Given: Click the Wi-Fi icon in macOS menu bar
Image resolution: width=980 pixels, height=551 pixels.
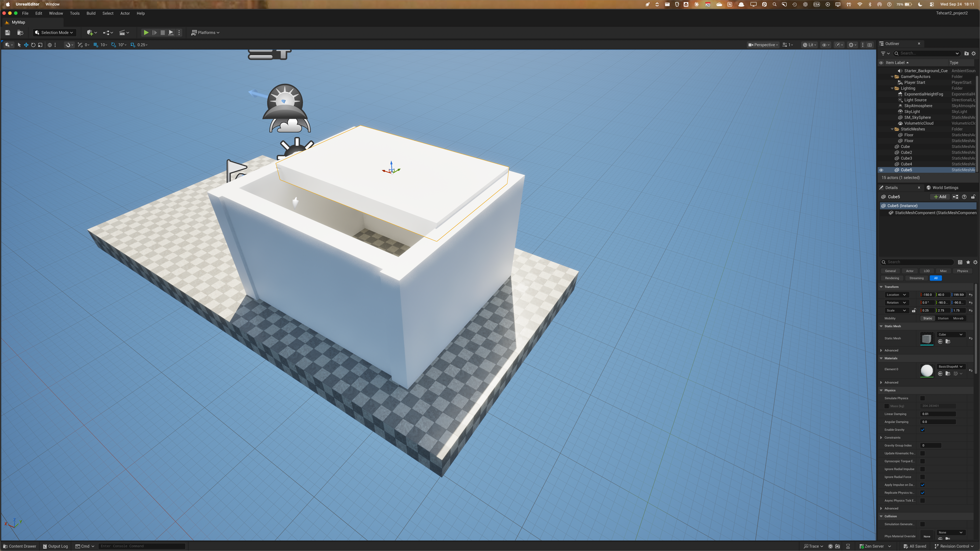Looking at the screenshot, I should tap(860, 5).
